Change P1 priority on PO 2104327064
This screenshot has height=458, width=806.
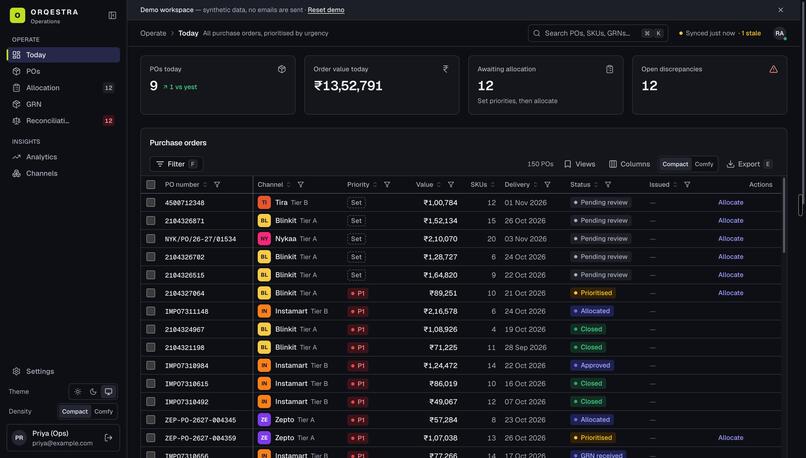pos(358,293)
